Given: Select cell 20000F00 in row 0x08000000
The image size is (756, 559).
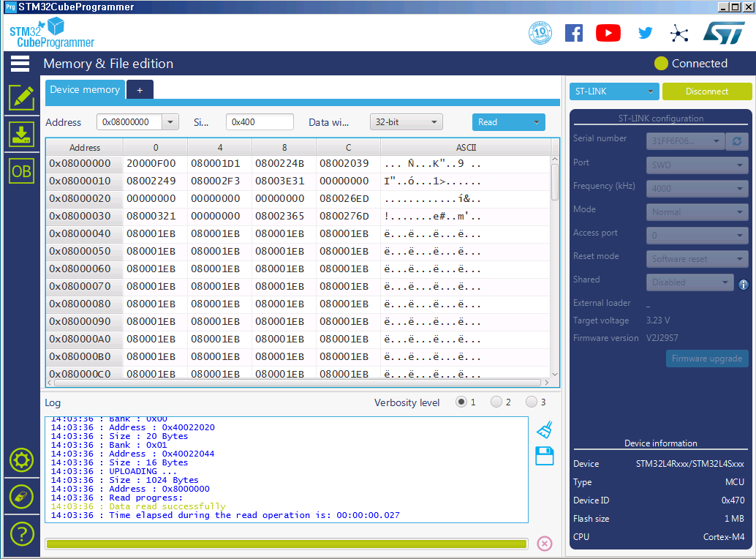Looking at the screenshot, I should click(155, 163).
